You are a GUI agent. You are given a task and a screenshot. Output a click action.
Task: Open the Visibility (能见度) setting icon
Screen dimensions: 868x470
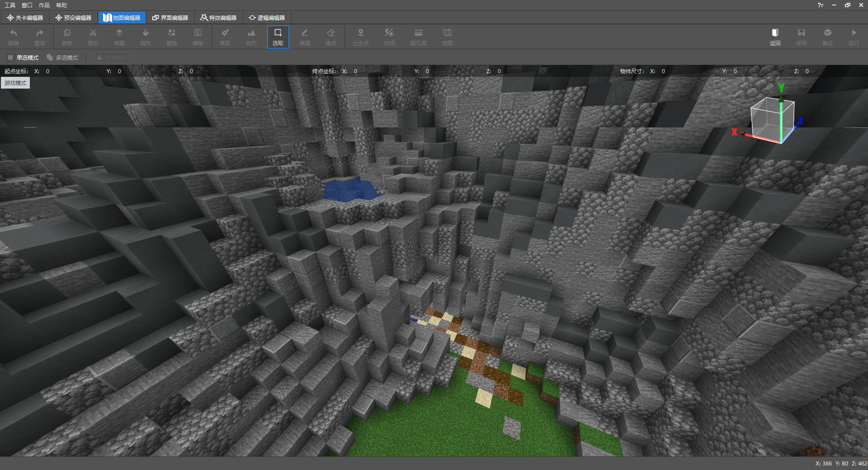[419, 37]
